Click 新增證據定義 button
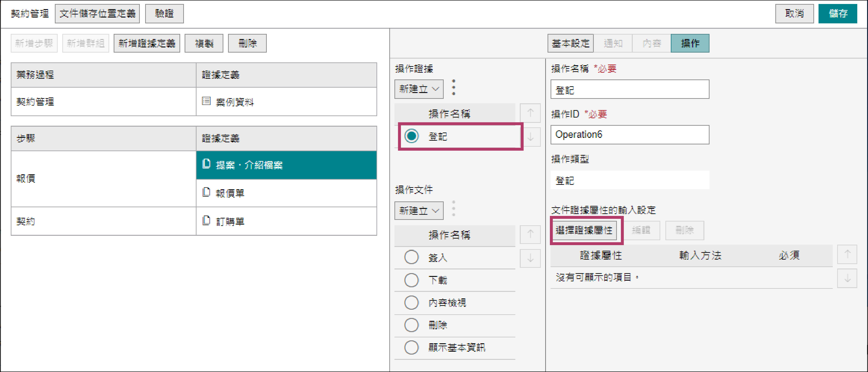The width and height of the screenshot is (868, 372). [147, 43]
